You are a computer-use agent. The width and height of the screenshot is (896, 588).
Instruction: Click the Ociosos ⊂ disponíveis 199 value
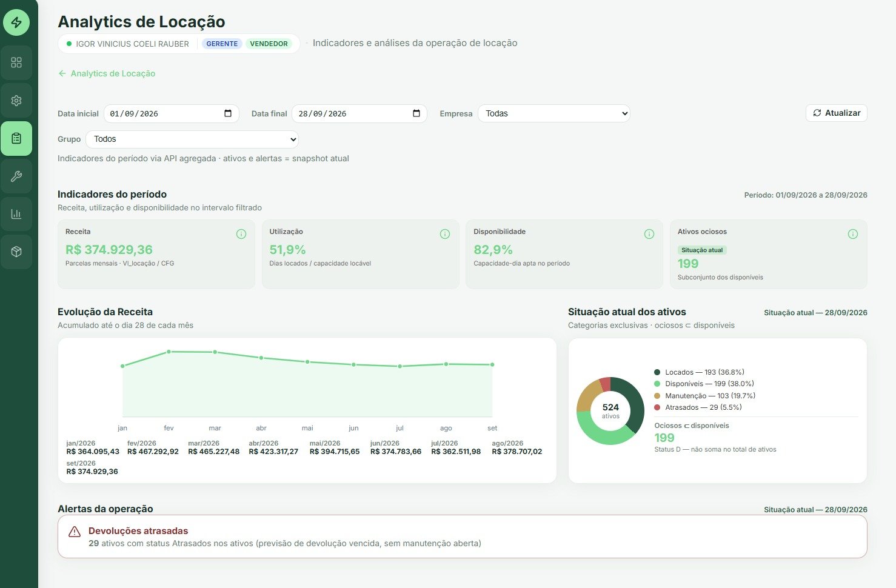tap(664, 438)
